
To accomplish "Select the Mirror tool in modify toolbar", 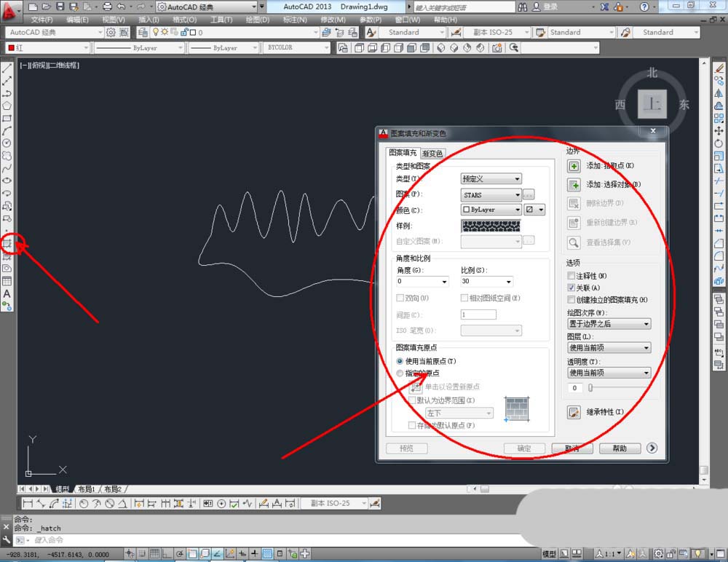I will coord(719,93).
